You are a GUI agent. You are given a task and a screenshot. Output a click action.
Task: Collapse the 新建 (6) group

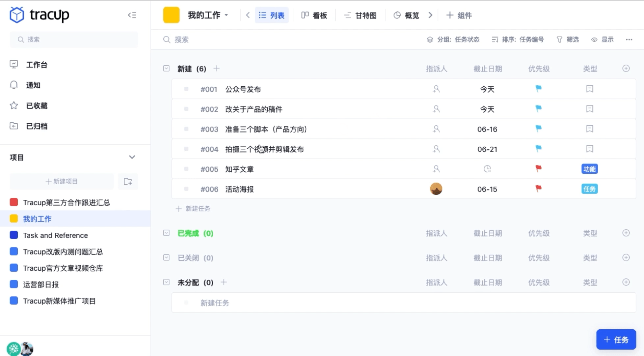pos(166,68)
